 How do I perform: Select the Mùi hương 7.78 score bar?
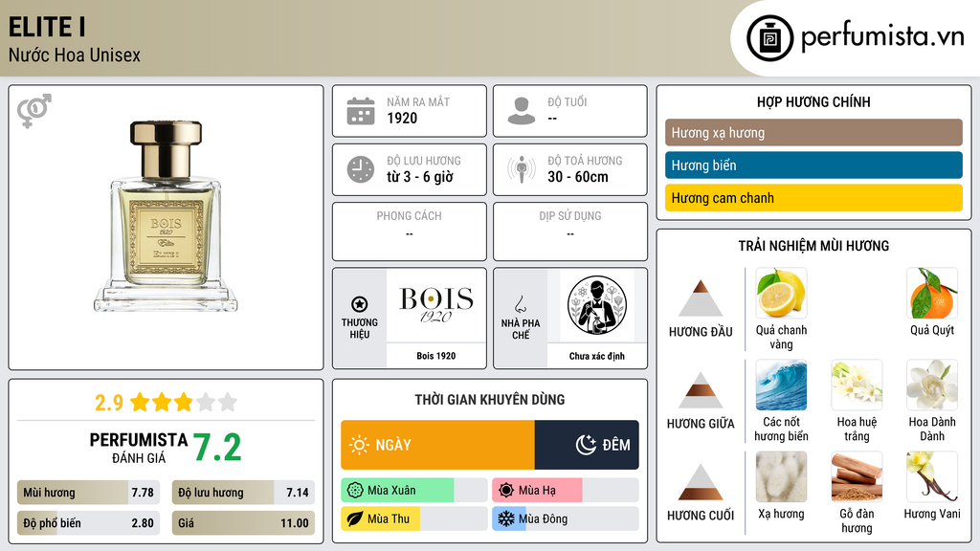(x=89, y=493)
